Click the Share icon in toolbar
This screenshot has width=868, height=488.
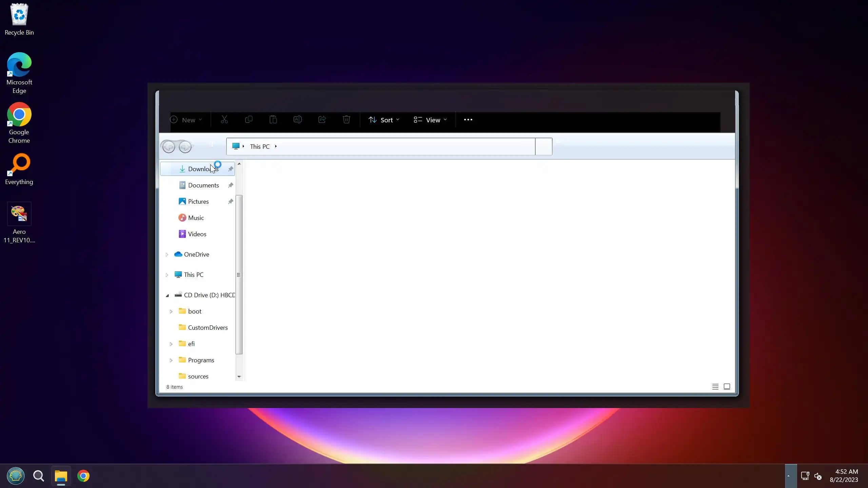[x=322, y=120]
